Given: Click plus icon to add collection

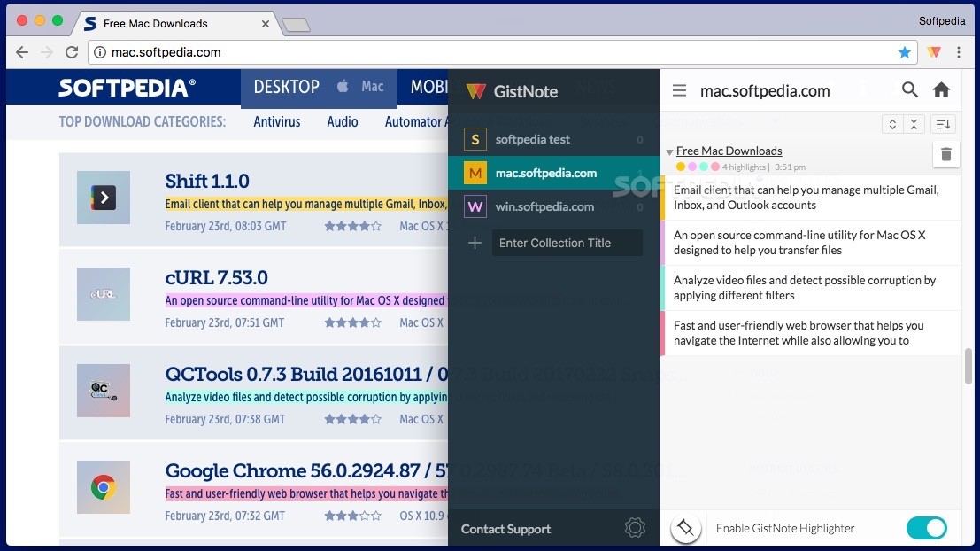Looking at the screenshot, I should click(475, 243).
